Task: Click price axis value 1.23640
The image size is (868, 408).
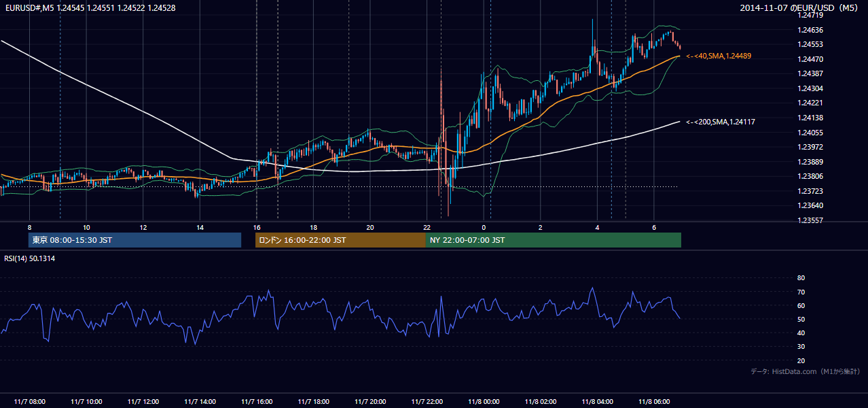Action: point(810,206)
